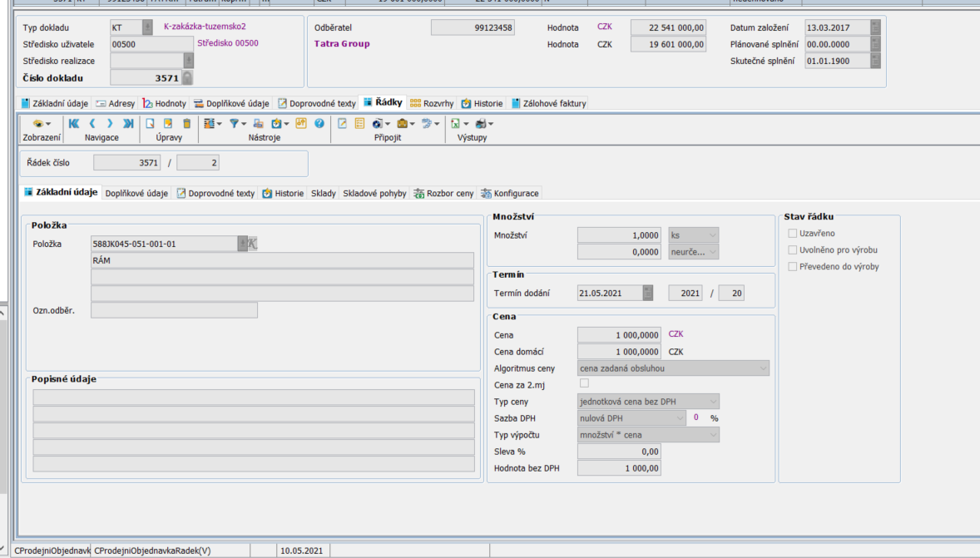Open the Skladové pohyby tab
This screenshot has width=980, height=558.
[x=374, y=194]
